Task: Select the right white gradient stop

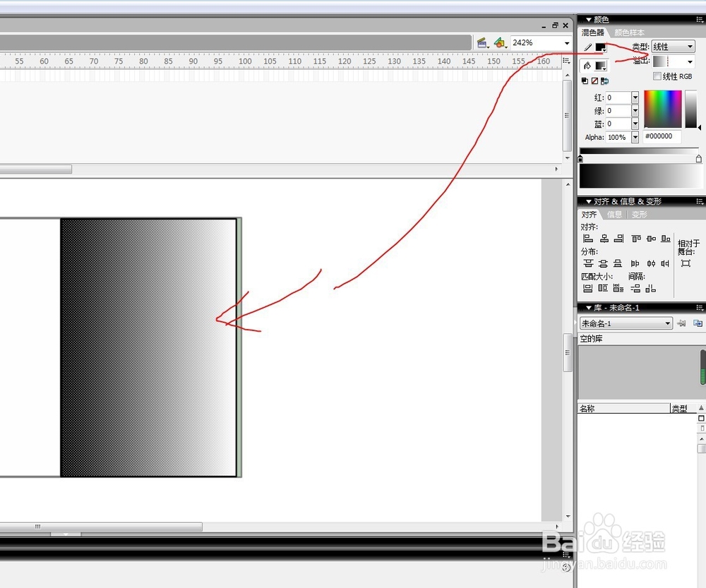Action: 699,159
